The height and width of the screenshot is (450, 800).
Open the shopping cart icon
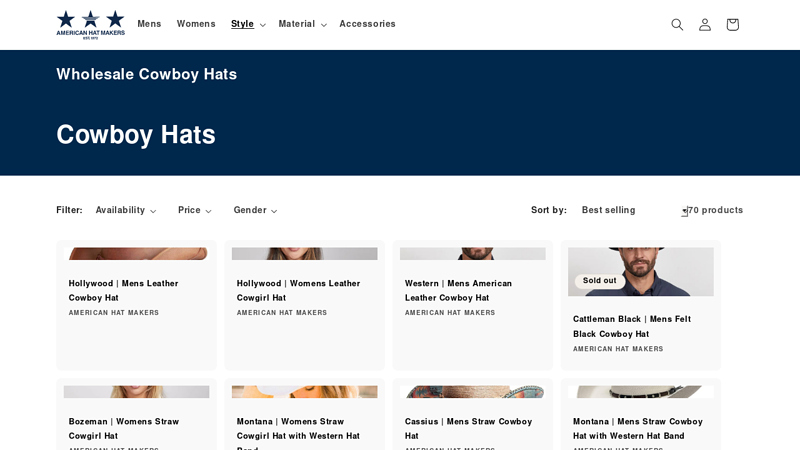(x=732, y=24)
